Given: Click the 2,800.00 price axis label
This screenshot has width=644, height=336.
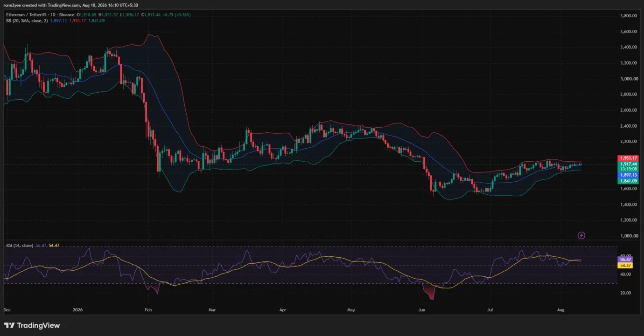Looking at the screenshot, I should click(629, 95).
